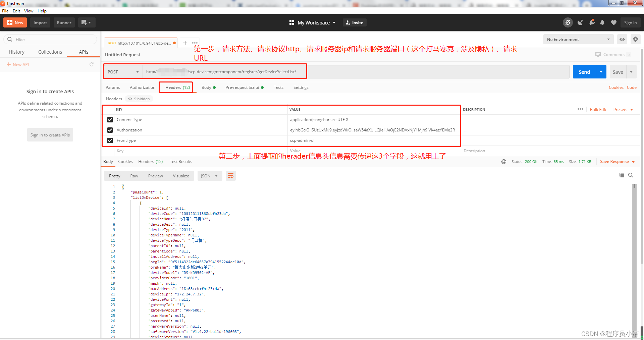Open request Headers (12) tab
The height and width of the screenshot is (340, 644).
point(177,88)
